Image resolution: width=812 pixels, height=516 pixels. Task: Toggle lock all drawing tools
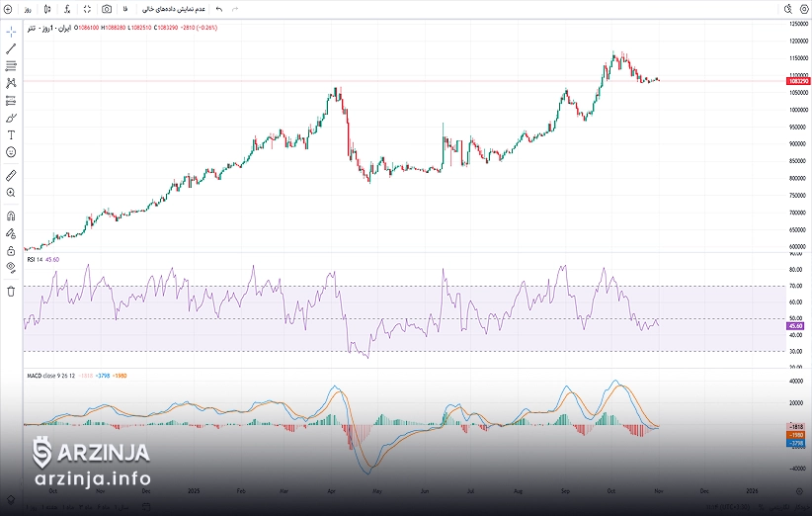coord(11,250)
